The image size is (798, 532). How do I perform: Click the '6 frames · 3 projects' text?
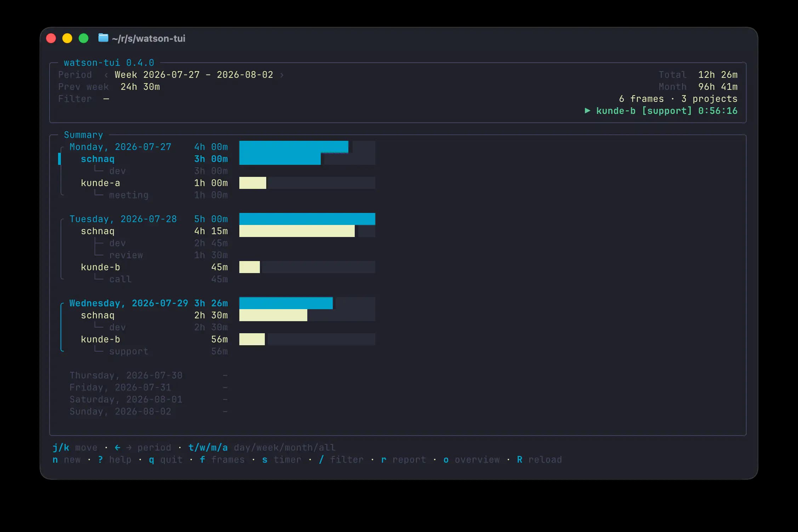click(x=678, y=99)
